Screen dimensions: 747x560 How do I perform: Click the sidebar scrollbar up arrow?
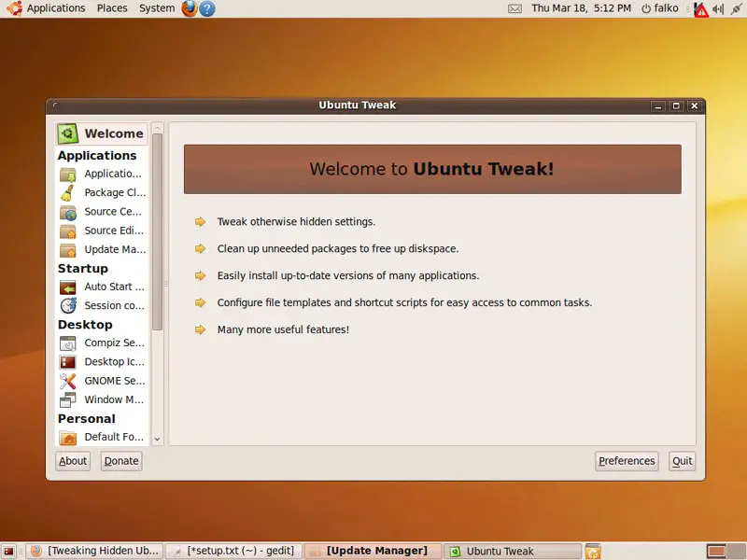(157, 128)
